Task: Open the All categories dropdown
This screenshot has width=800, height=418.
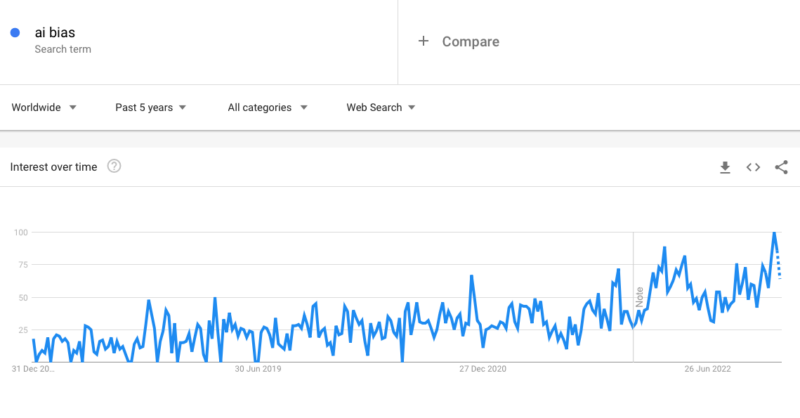Action: (x=267, y=107)
